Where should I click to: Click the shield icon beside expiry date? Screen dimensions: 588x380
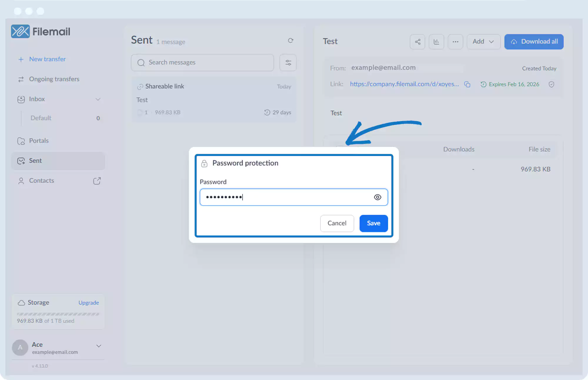tap(551, 84)
